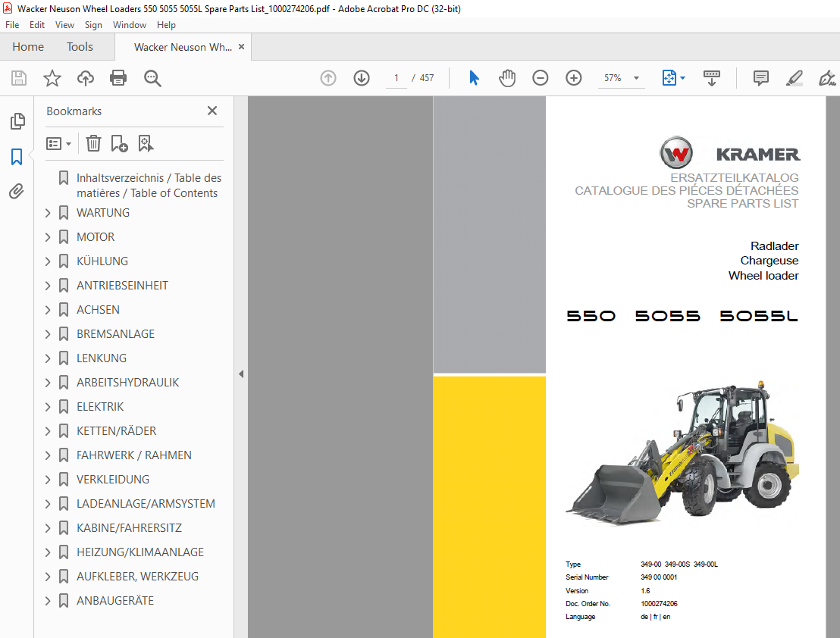
Task: Open the Help menu
Action: [x=166, y=25]
